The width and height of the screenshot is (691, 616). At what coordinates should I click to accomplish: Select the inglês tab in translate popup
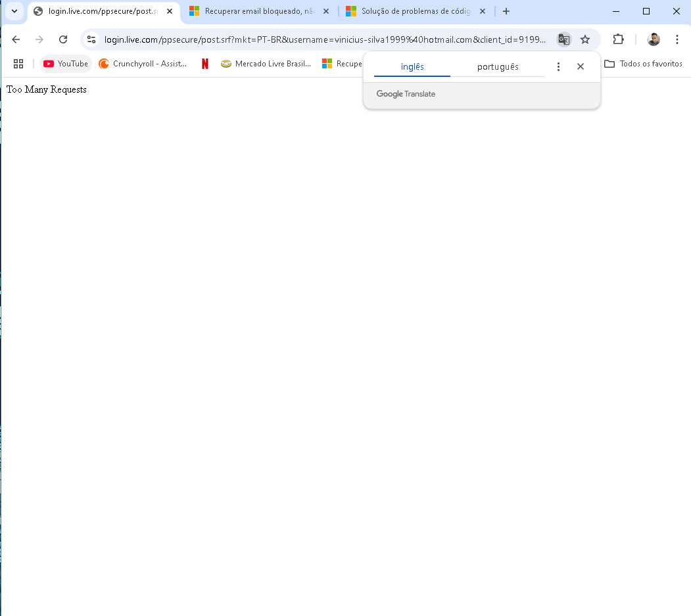[x=412, y=66]
